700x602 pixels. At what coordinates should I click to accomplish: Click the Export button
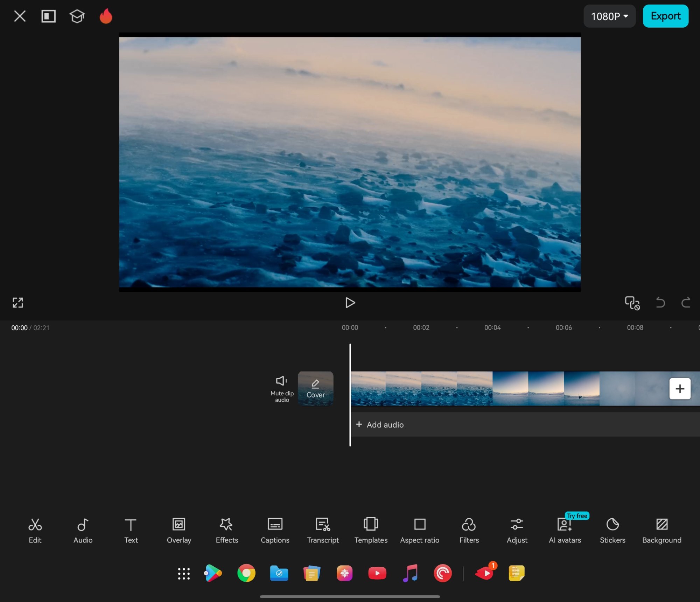click(665, 16)
